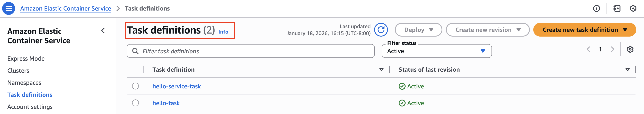This screenshot has width=644, height=114.
Task: Navigate to Clusters in sidebar
Action: pyautogui.click(x=18, y=71)
